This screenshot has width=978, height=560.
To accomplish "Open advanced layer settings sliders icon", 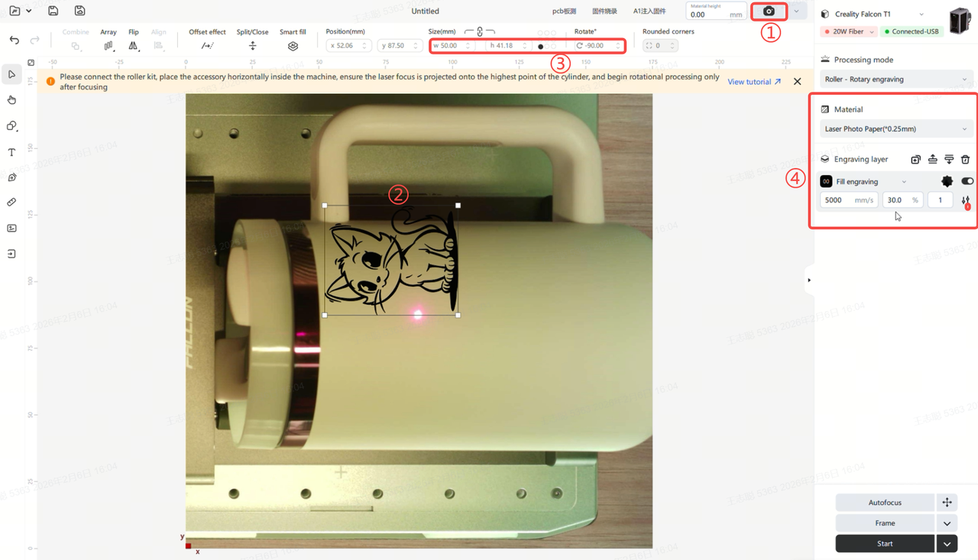I will [966, 200].
